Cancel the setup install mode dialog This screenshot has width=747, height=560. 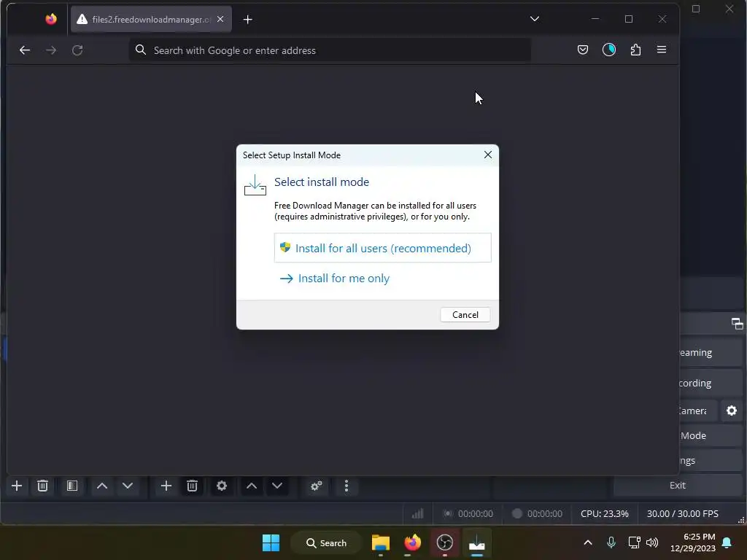tap(465, 315)
